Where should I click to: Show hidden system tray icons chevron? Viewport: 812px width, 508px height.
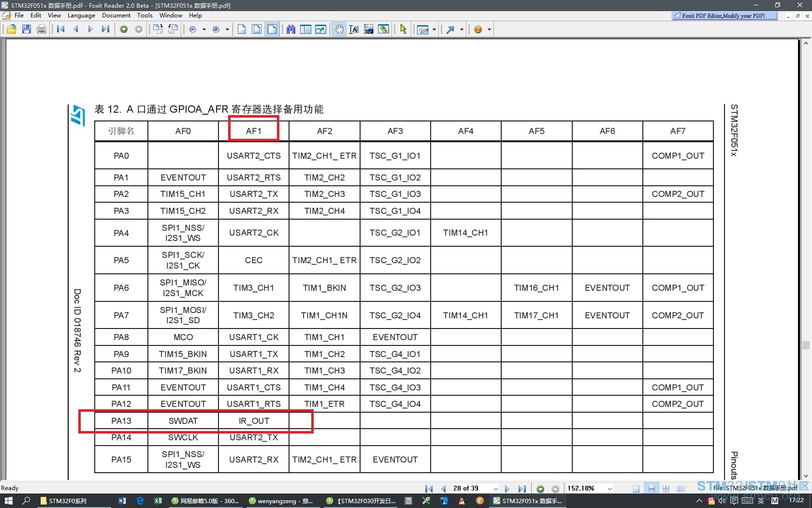[699, 501]
